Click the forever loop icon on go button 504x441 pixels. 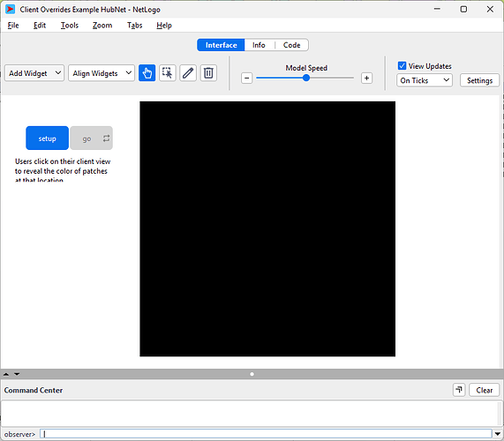click(107, 138)
